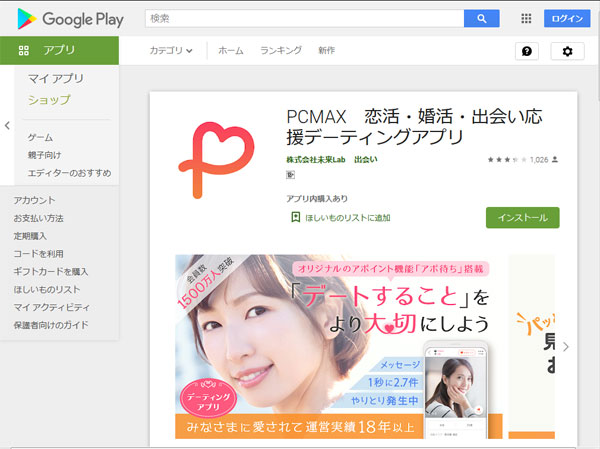The image size is (600, 449).
Task: Click アプリ内購入あり text
Action: click(x=317, y=199)
